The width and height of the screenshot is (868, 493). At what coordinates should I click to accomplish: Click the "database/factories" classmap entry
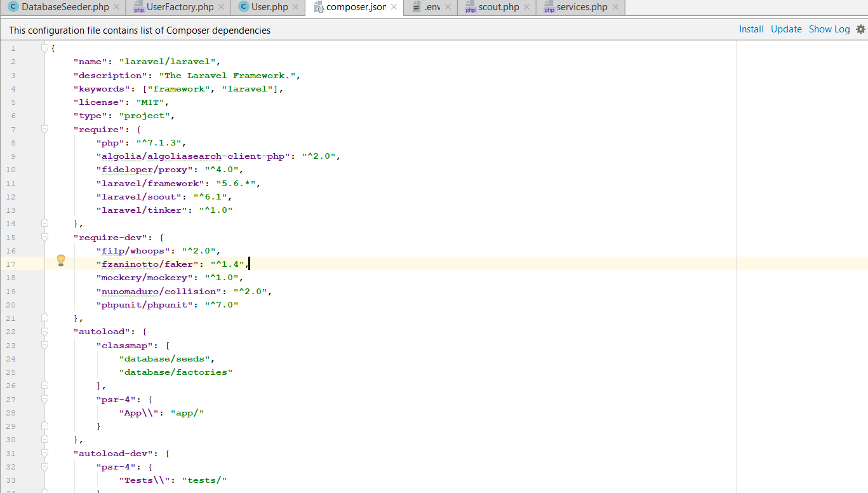177,372
